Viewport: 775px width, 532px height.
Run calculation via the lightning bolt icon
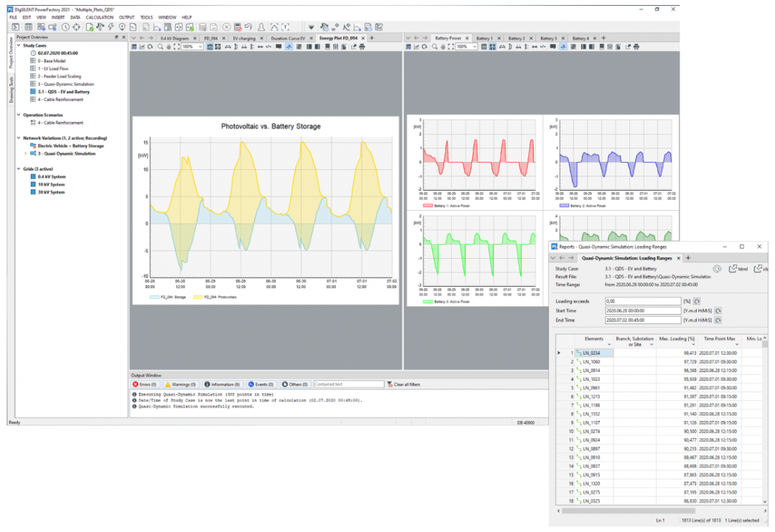[x=111, y=27]
